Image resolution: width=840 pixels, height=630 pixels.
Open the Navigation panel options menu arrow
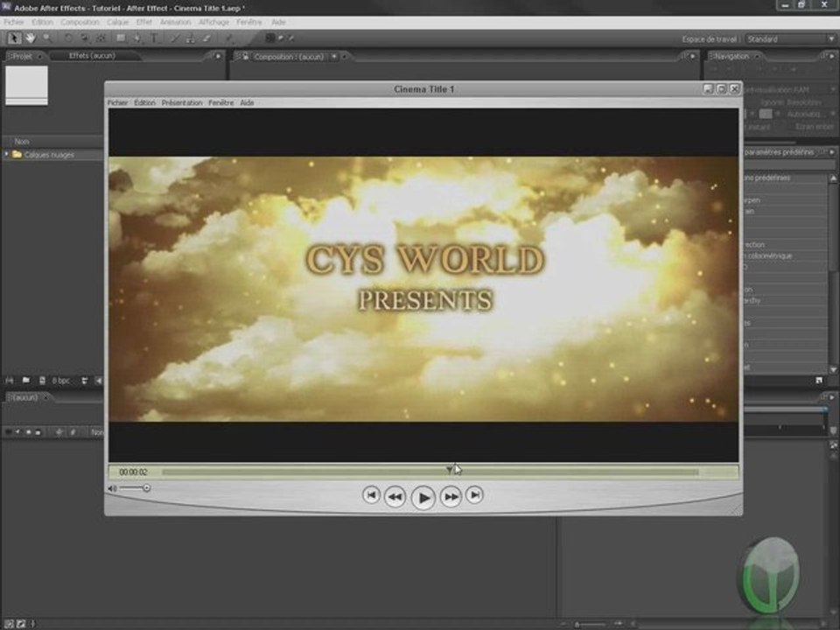tap(831, 56)
